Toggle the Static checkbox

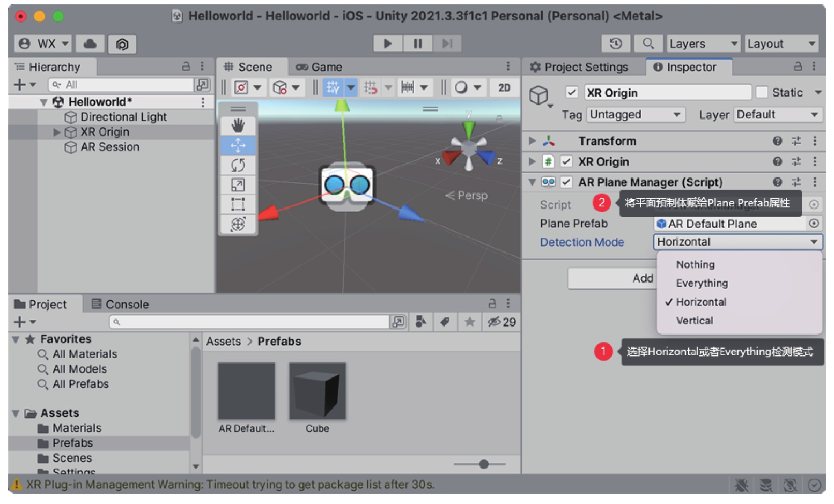click(x=762, y=92)
